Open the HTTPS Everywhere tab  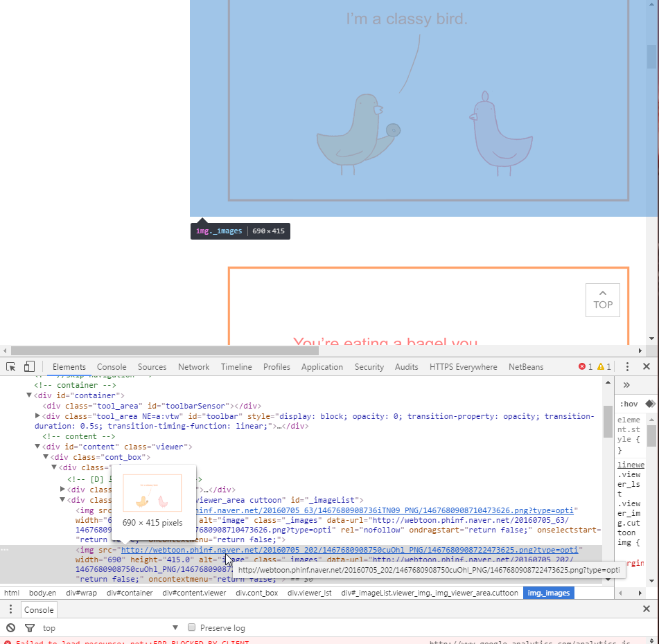pos(463,367)
